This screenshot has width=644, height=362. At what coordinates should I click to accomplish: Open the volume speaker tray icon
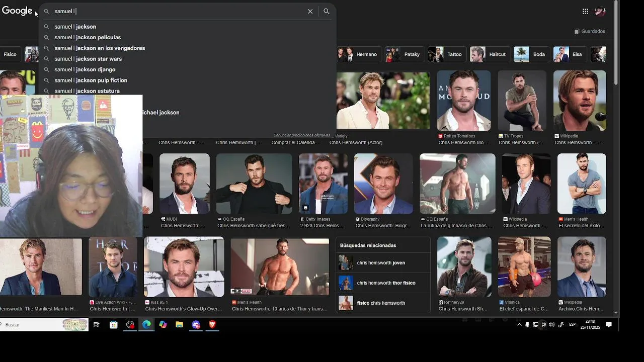551,325
